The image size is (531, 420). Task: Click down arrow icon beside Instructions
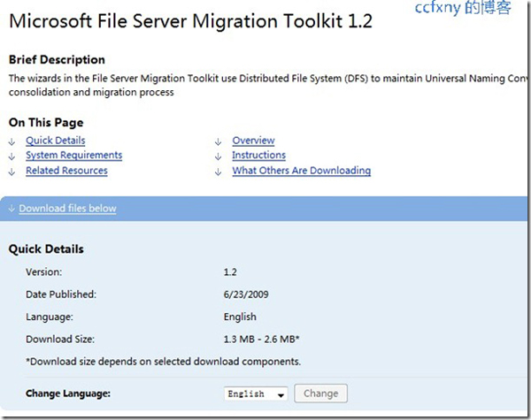click(x=218, y=157)
